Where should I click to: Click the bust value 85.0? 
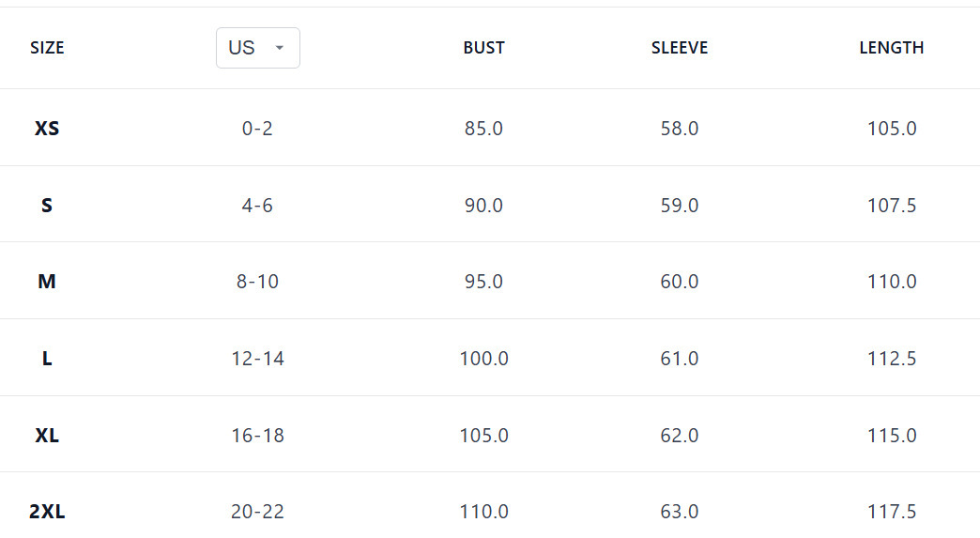click(x=483, y=129)
